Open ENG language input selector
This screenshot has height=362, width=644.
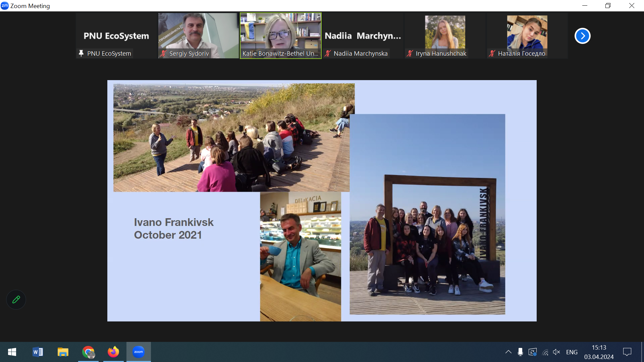click(x=572, y=352)
